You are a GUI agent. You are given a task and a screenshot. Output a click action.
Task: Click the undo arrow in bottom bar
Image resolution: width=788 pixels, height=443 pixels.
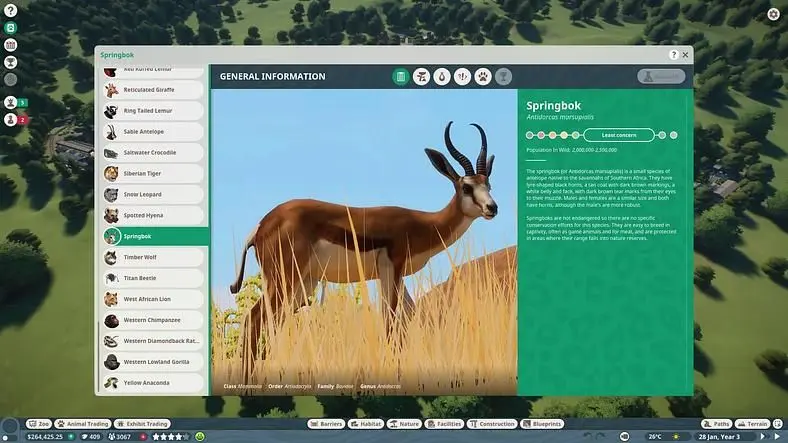click(587, 436)
